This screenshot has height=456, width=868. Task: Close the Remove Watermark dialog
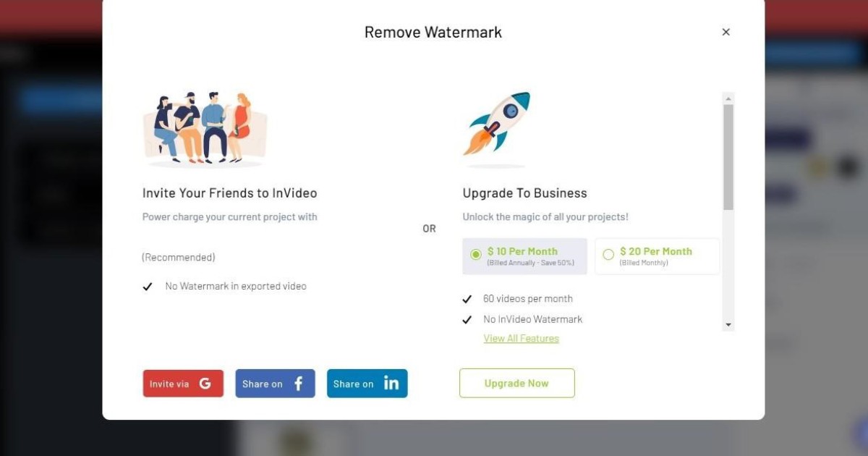(x=726, y=32)
